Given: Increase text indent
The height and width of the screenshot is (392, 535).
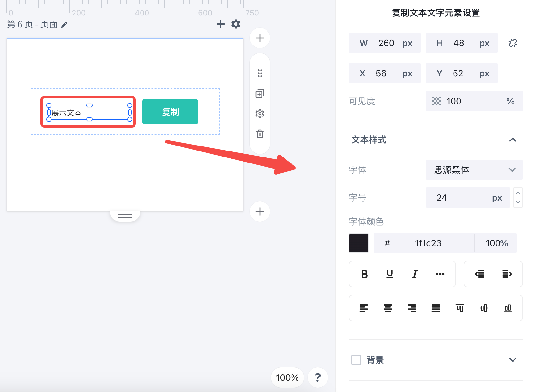Looking at the screenshot, I should (x=507, y=274).
